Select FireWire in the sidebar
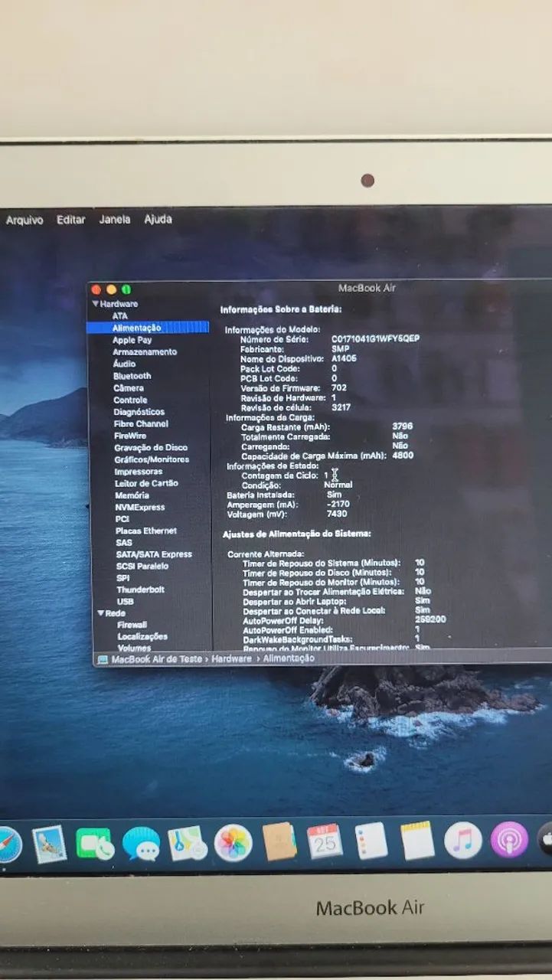The width and height of the screenshot is (552, 980). (130, 436)
